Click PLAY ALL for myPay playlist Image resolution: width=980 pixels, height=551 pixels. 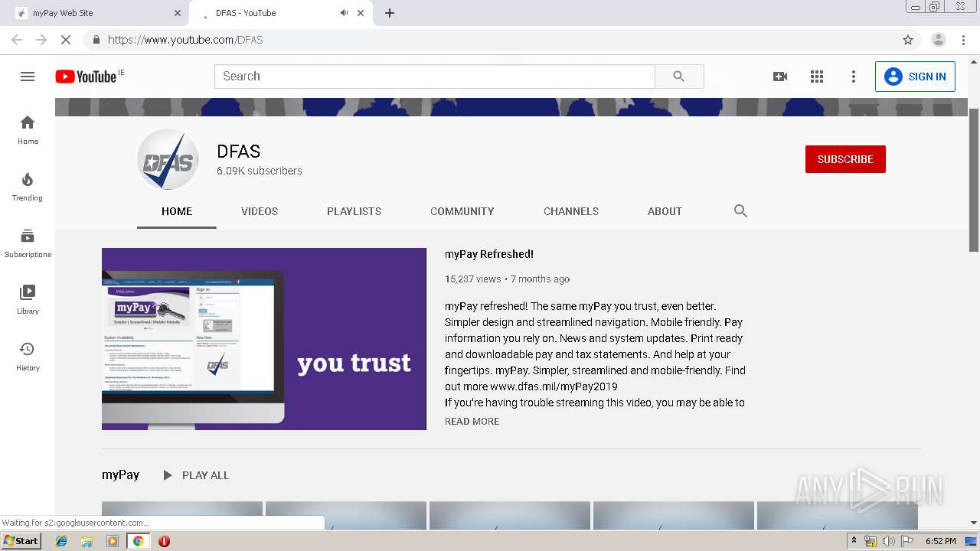(x=196, y=475)
